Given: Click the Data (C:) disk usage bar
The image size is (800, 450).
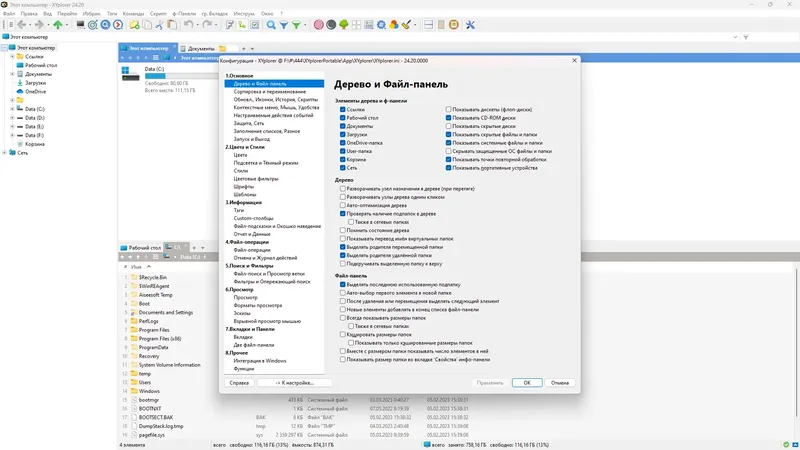Looking at the screenshot, I should point(181,76).
